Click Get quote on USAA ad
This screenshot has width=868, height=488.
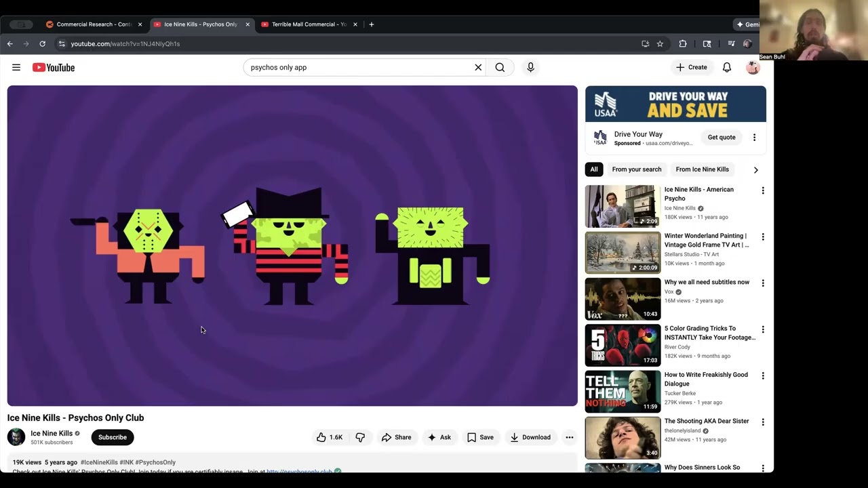click(722, 138)
